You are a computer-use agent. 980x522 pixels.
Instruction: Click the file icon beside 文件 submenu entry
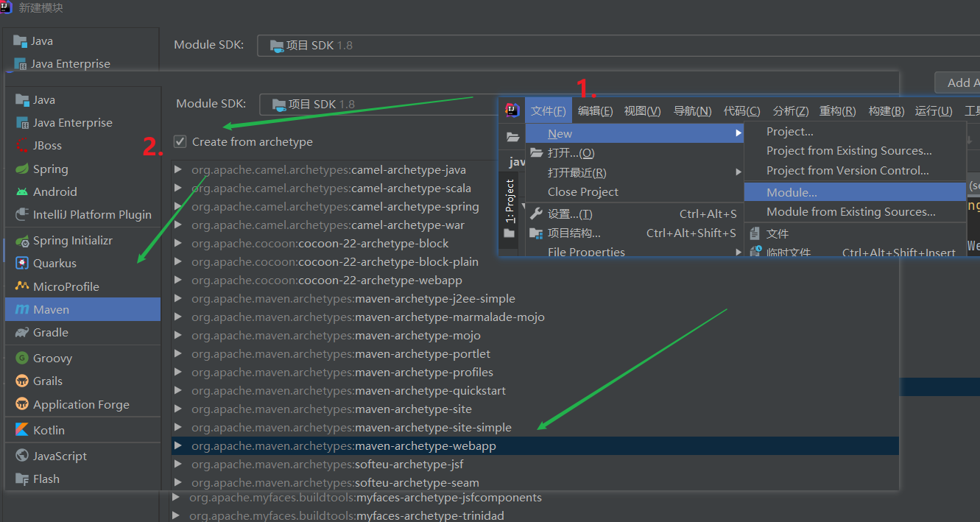755,233
